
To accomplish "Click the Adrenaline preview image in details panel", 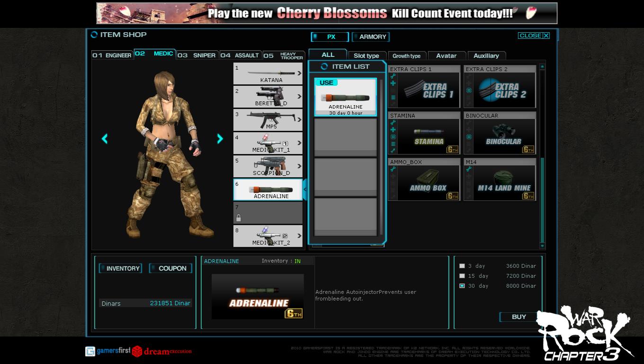I will tap(258, 296).
